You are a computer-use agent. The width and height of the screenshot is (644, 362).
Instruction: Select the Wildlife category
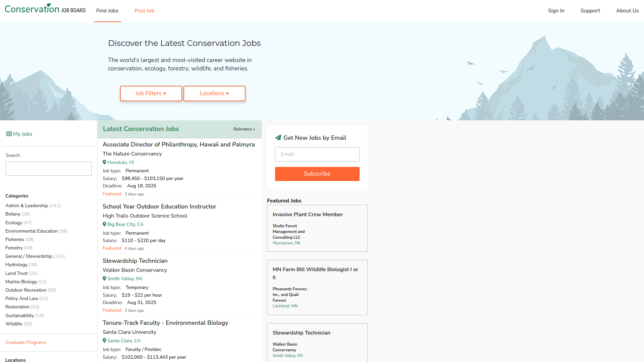point(14,324)
